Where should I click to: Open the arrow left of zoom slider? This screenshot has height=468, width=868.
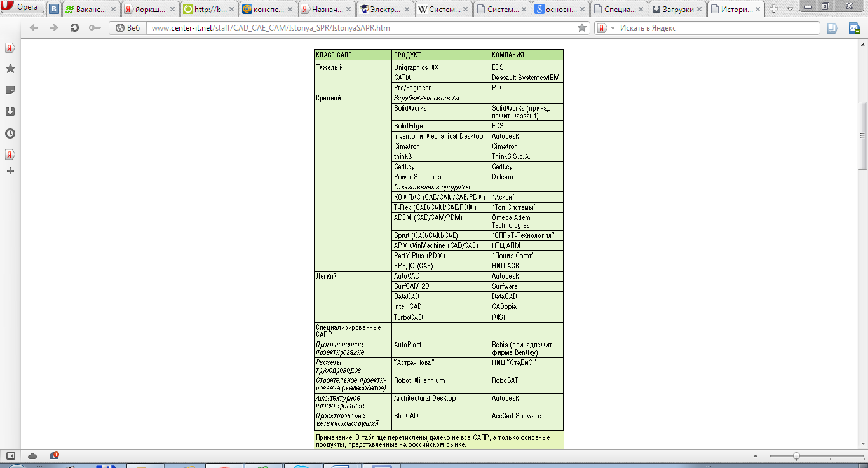(756, 456)
